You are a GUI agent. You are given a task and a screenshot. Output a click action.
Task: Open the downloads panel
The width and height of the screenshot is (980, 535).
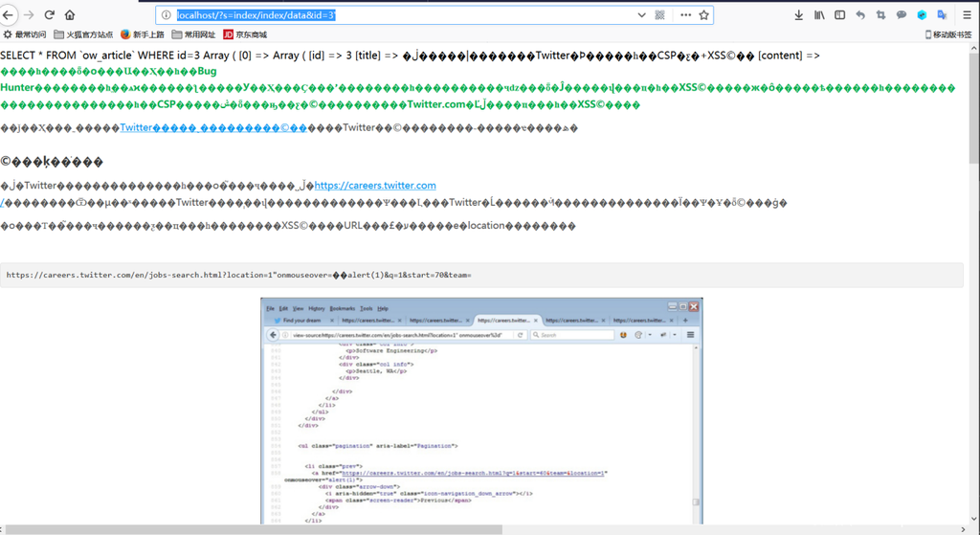click(798, 15)
